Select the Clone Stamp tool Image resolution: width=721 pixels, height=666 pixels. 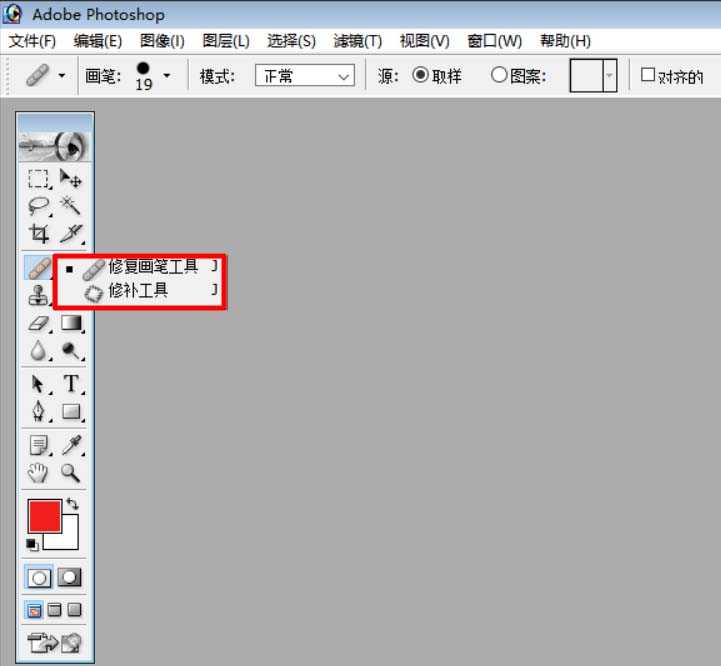[39, 295]
